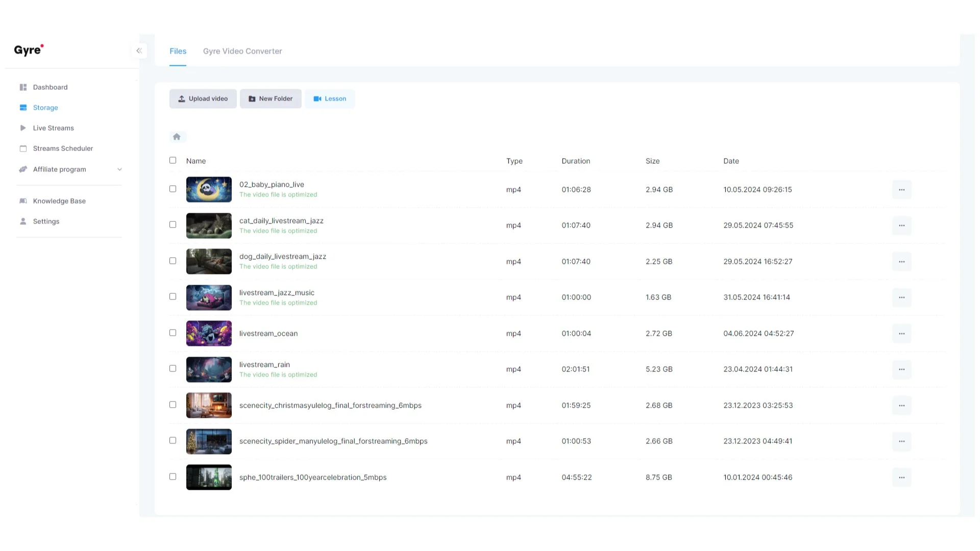Select the Files tab
This screenshot has height=551, width=980.
pyautogui.click(x=178, y=51)
